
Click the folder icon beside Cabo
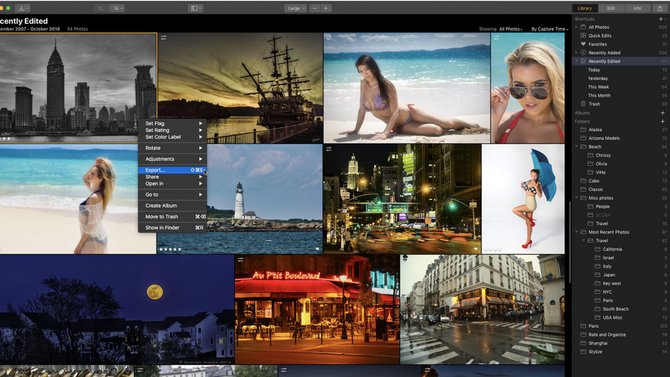(x=583, y=181)
